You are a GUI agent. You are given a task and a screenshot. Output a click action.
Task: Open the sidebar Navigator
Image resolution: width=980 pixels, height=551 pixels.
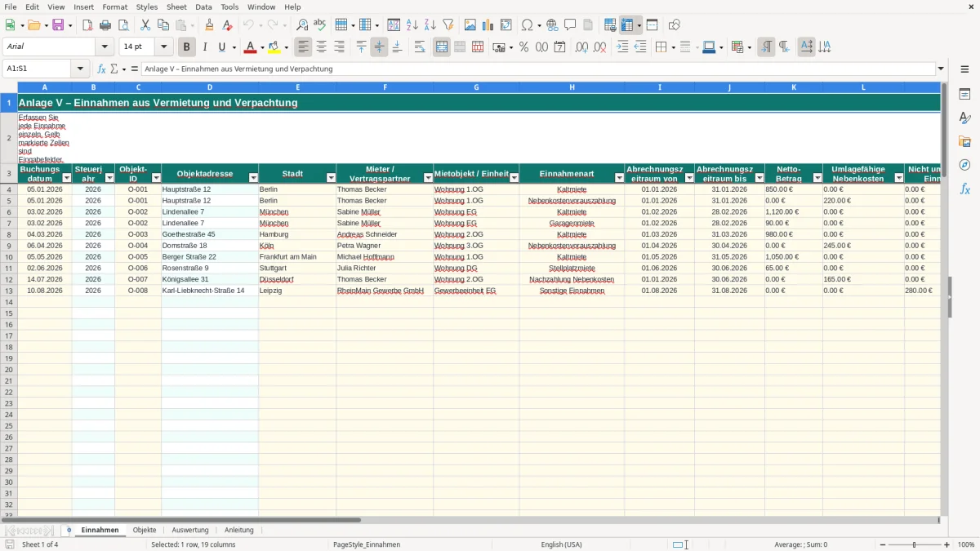coord(964,165)
